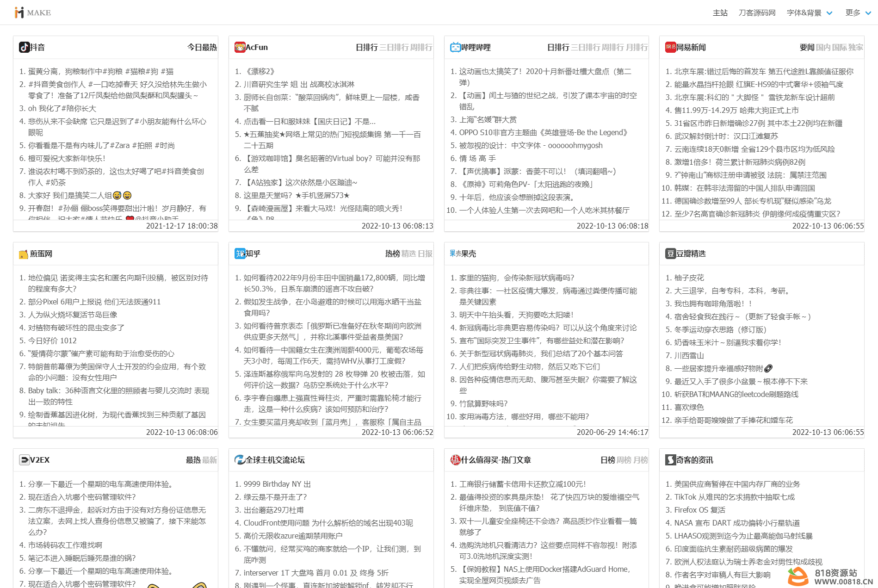878x588 pixels.
Task: Open oh 我化了#陪你长大 抖音 entry
Action: (62, 108)
